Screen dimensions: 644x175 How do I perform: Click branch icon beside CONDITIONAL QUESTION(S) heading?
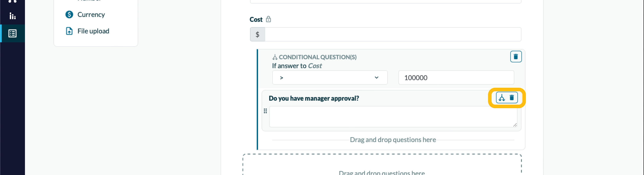[275, 57]
